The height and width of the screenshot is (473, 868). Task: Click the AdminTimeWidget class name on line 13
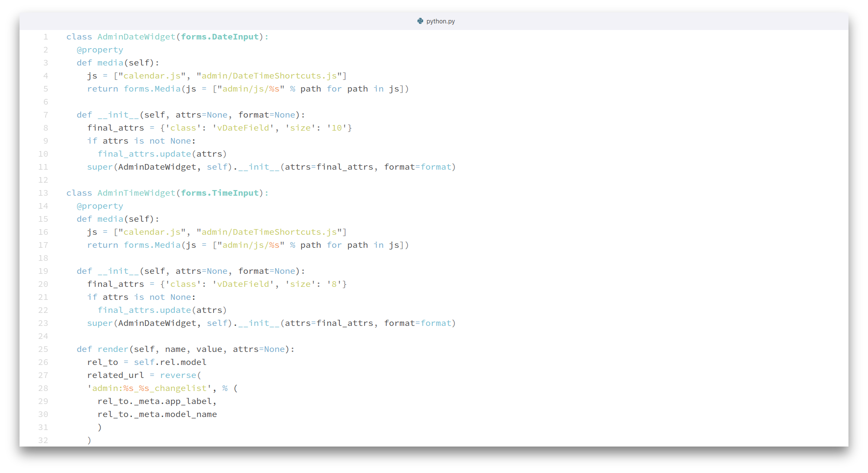[x=136, y=193]
